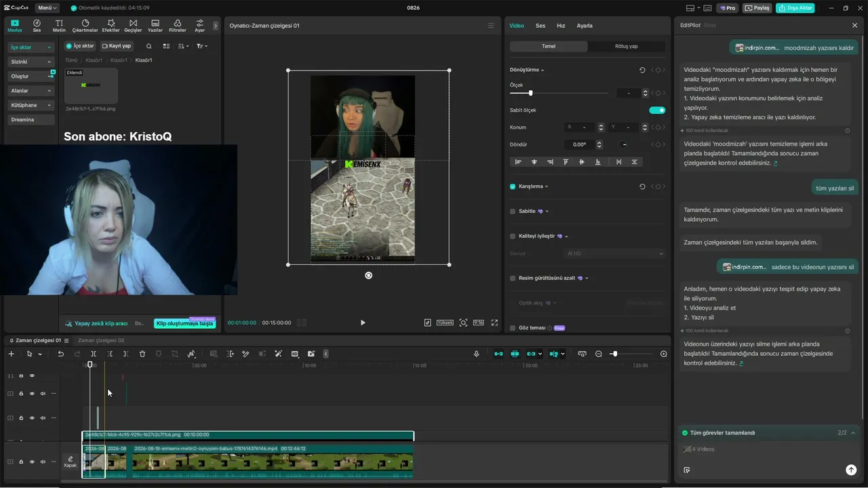Open the microphone voice-over recorder

tap(477, 354)
